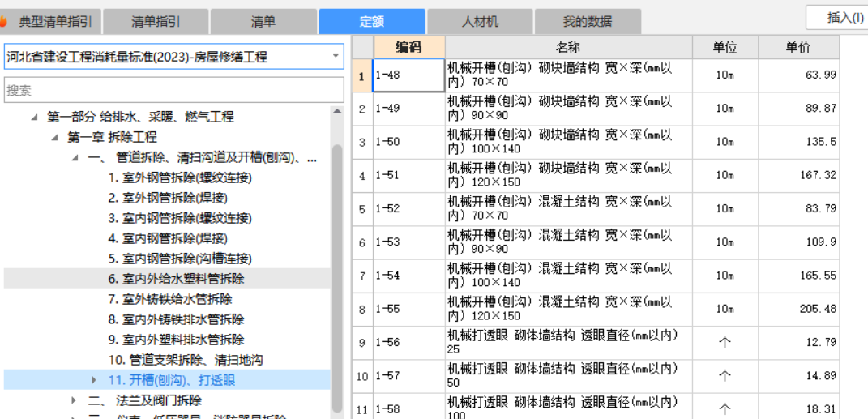Select the code cell 1-52
This screenshot has width=868, height=419.
click(409, 209)
